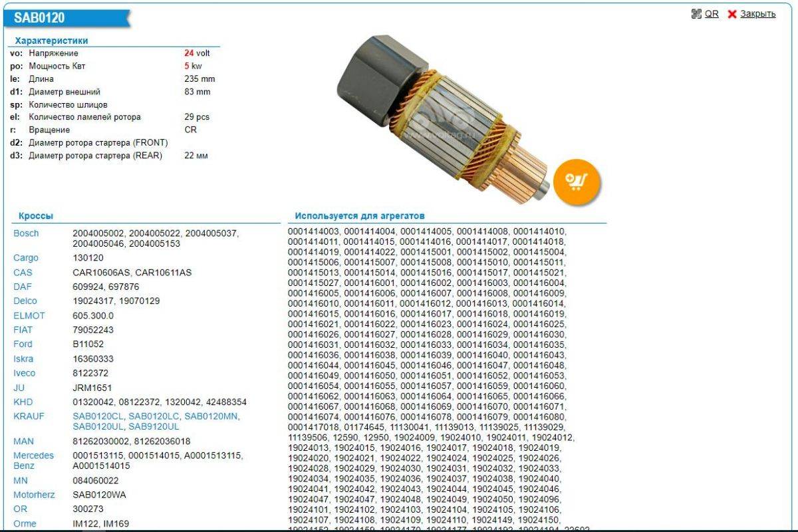Select the CAS brand link
The width and height of the screenshot is (798, 532).
tap(23, 273)
